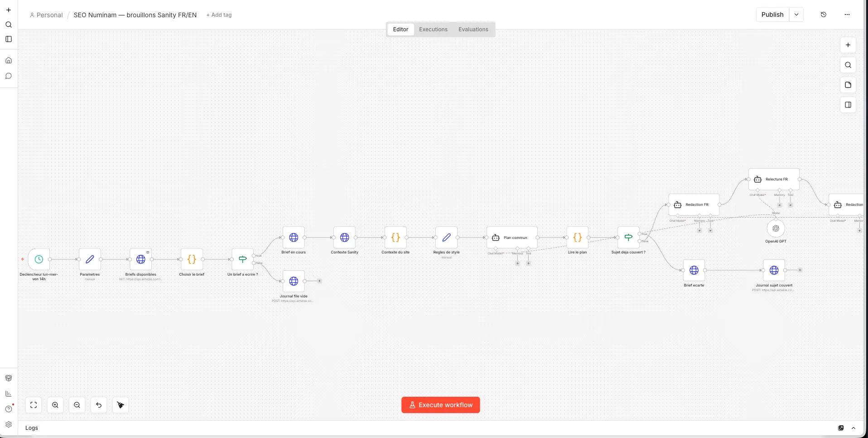Open the Brief ecarte HTTP node

(x=694, y=270)
